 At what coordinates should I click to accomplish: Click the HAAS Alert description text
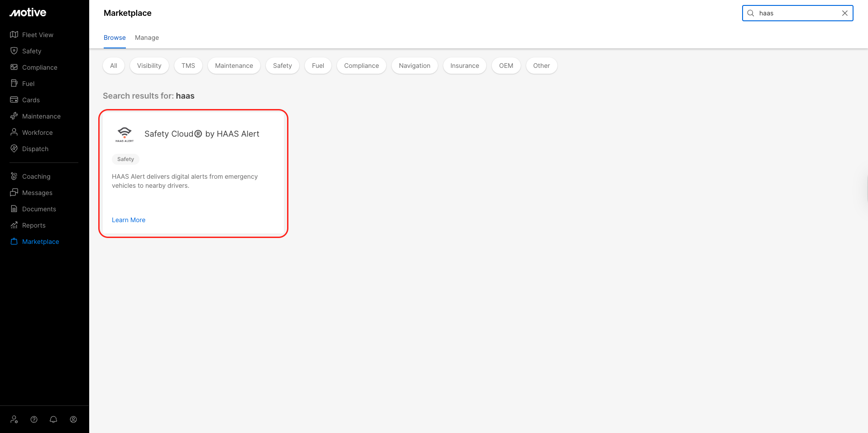click(185, 181)
